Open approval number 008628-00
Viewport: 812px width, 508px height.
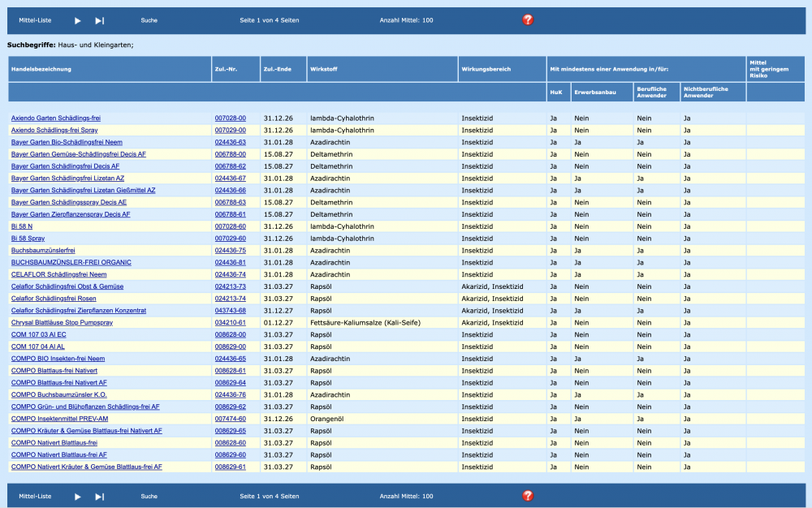point(231,334)
